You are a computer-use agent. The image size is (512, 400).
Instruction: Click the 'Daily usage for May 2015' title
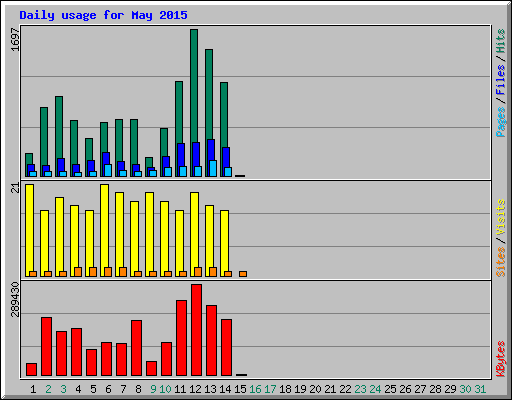click(x=103, y=15)
